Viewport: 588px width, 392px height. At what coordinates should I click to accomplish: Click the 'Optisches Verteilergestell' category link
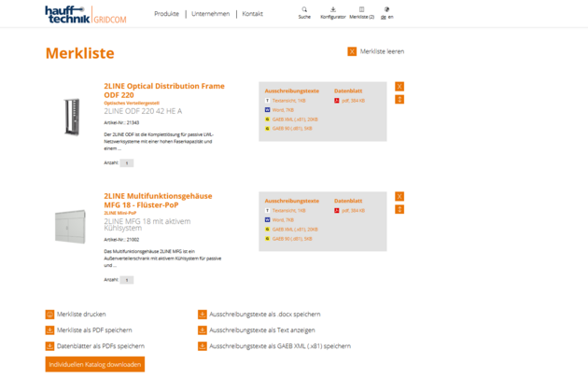[132, 104]
